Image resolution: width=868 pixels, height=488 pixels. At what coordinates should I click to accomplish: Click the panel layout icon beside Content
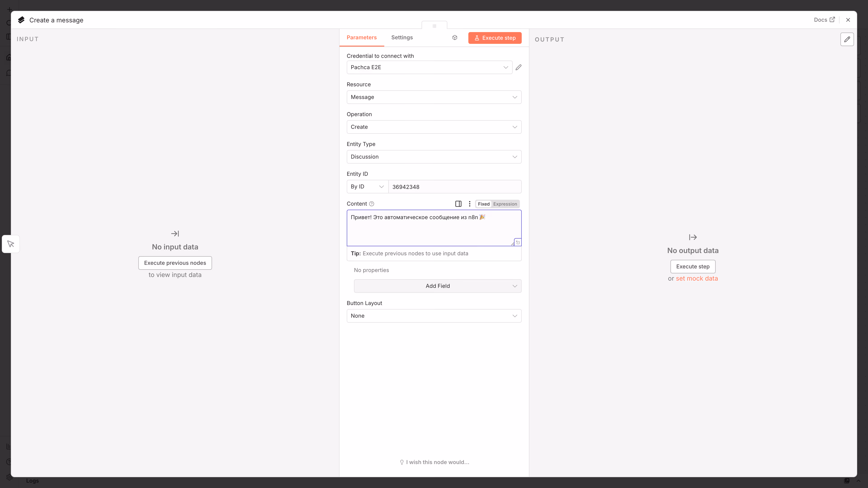(x=458, y=204)
